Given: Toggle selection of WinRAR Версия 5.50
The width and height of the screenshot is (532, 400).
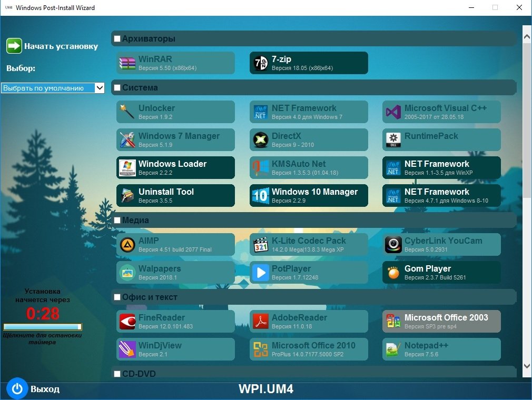Looking at the screenshot, I should point(175,63).
